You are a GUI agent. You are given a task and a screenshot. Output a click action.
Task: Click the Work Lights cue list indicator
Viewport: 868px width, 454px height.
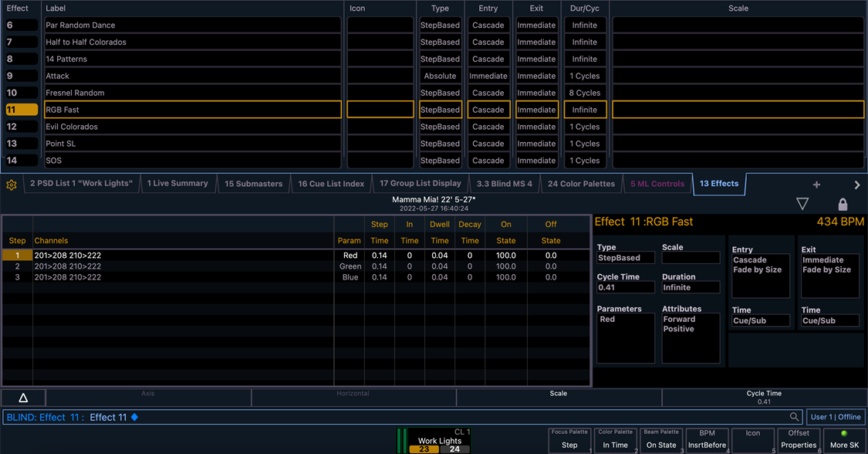pos(439,442)
